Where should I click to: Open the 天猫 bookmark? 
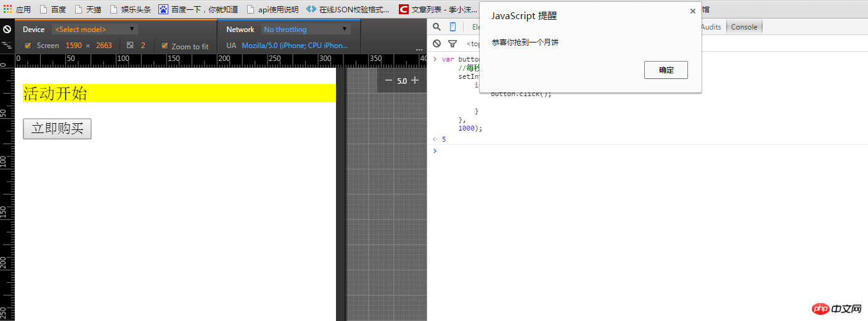88,9
